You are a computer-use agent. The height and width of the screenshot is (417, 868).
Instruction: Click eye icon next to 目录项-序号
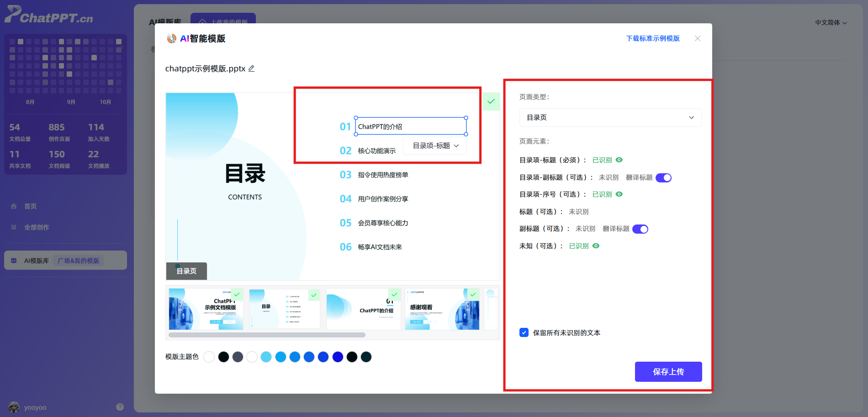pyautogui.click(x=619, y=194)
